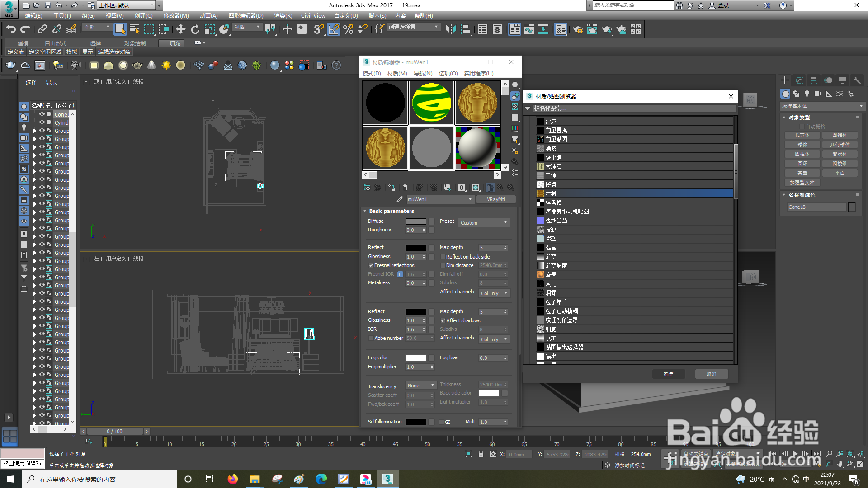Open the Preset Custom dropdown
Screen dimensions: 868x489
[x=484, y=223]
